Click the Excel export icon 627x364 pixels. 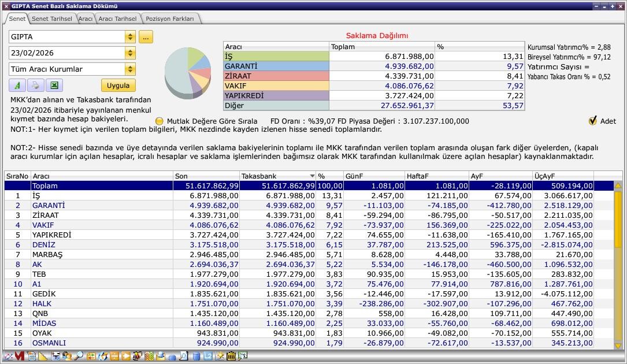click(54, 86)
